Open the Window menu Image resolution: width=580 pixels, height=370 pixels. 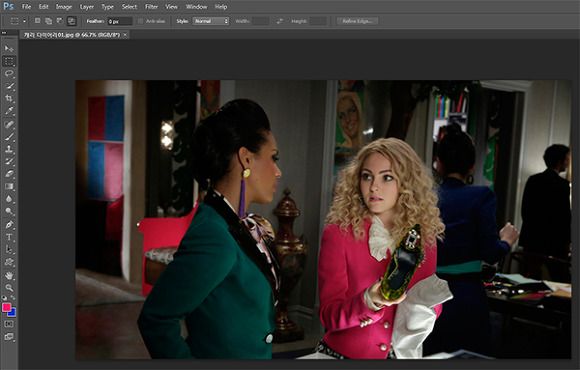[196, 7]
